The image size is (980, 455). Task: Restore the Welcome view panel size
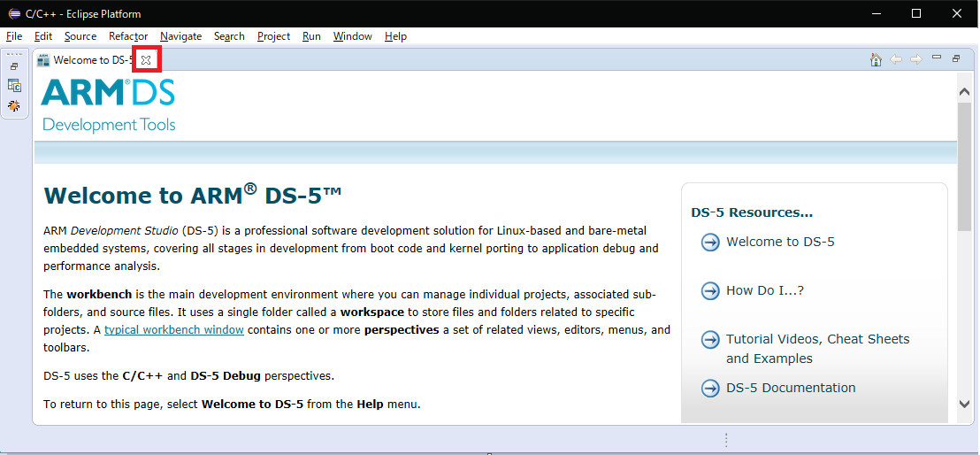pyautogui.click(x=956, y=58)
